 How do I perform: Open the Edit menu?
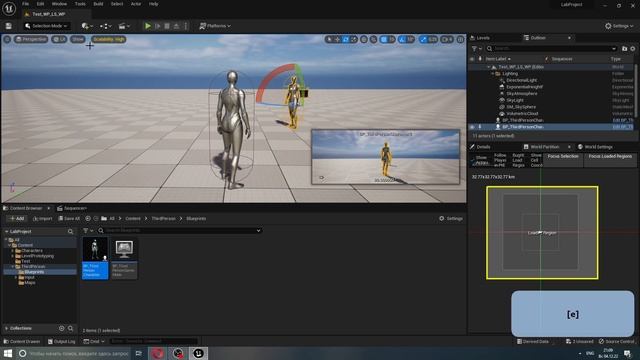(x=40, y=4)
